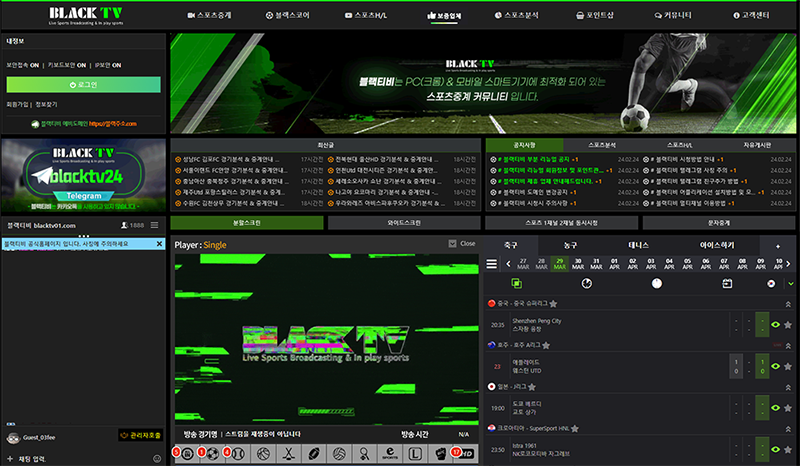Expand the green chevron dropdown beside flag

click(791, 283)
